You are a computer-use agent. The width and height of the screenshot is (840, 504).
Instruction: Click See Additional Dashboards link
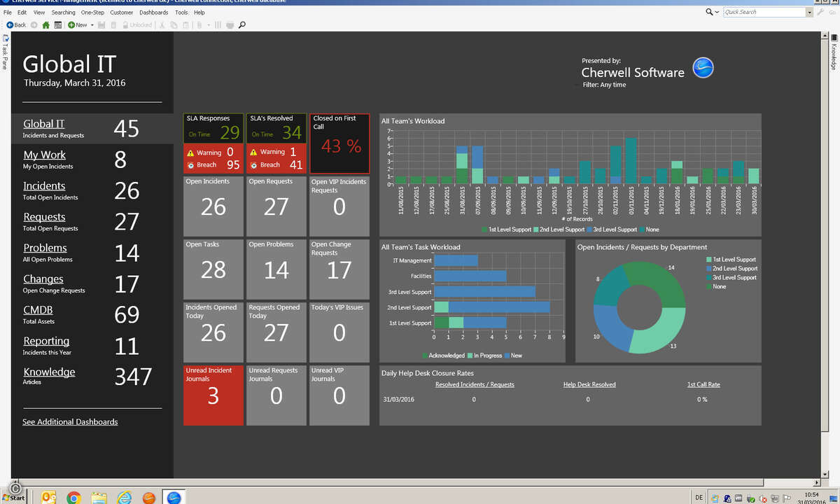(x=70, y=422)
